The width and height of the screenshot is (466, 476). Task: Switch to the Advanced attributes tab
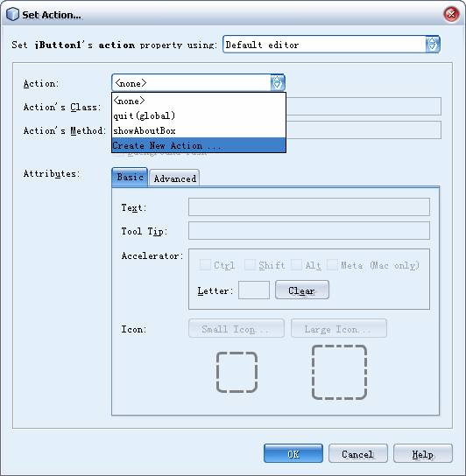(175, 178)
